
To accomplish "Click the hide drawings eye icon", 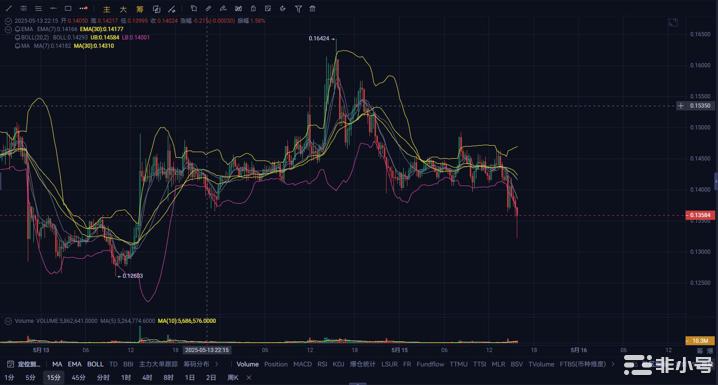I will 283,8.
